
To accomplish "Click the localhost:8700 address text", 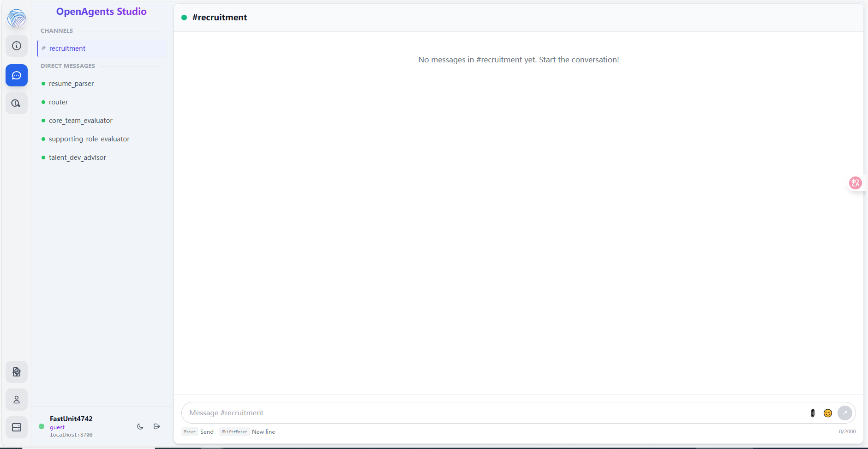I will [71, 435].
